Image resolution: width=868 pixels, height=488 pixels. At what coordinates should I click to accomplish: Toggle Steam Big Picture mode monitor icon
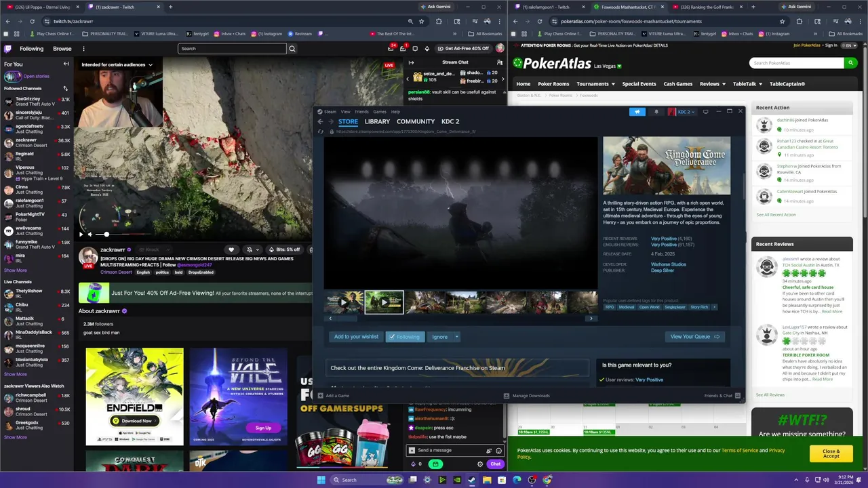705,112
